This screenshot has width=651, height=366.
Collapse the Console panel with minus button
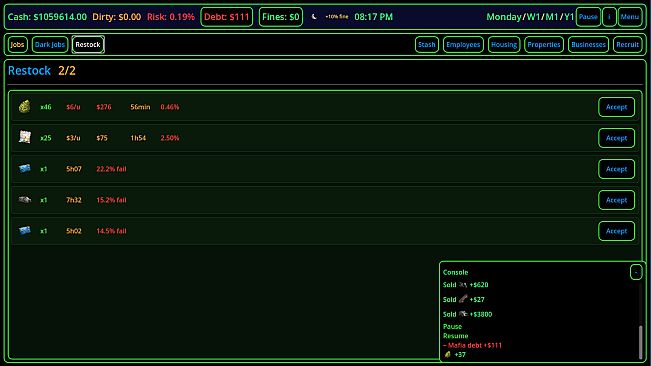pos(636,273)
